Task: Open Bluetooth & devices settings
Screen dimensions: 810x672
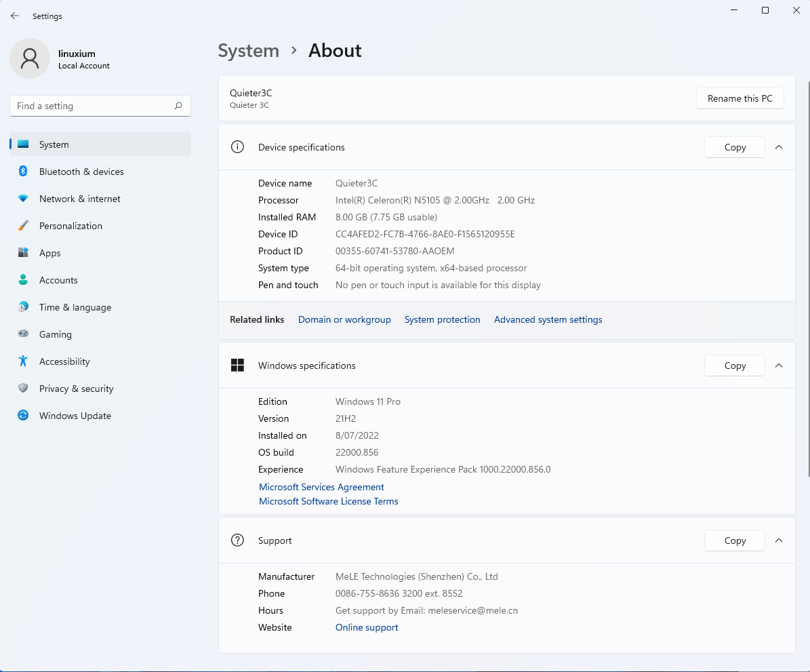Action: [x=100, y=172]
